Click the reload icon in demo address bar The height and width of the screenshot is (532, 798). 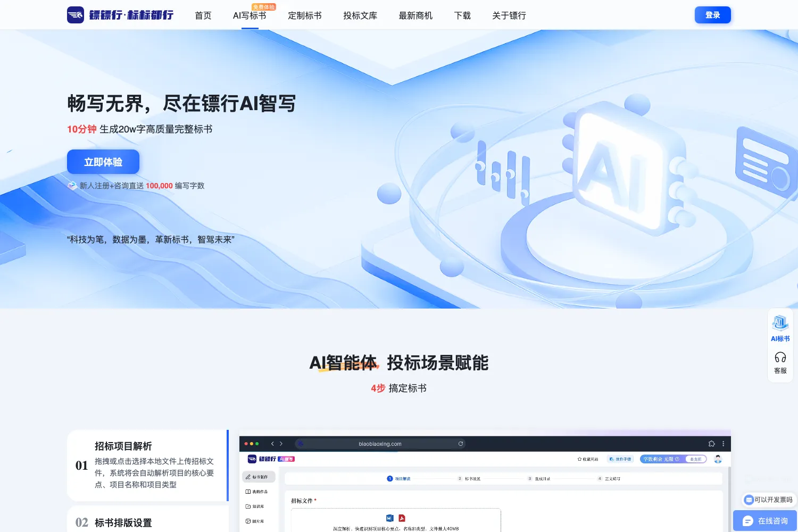point(461,444)
